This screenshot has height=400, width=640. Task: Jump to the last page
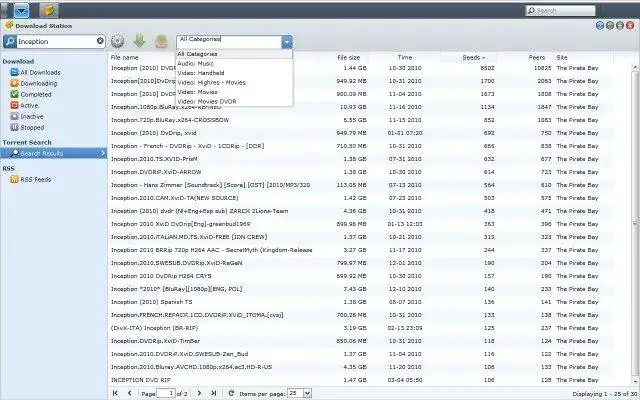click(213, 393)
